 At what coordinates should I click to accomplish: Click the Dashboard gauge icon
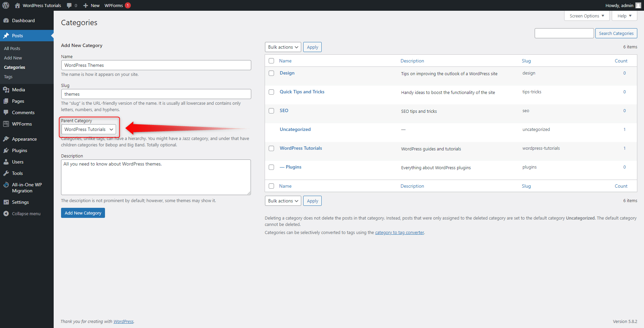[x=6, y=20]
